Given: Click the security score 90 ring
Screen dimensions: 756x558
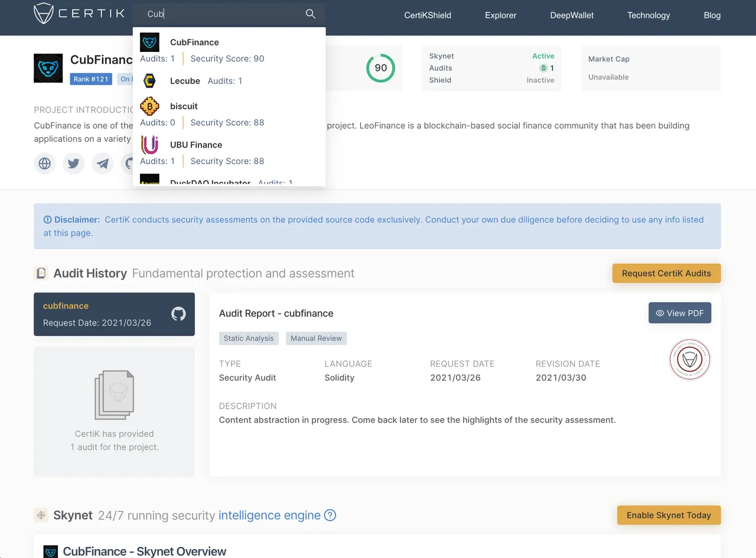Looking at the screenshot, I should (x=381, y=68).
